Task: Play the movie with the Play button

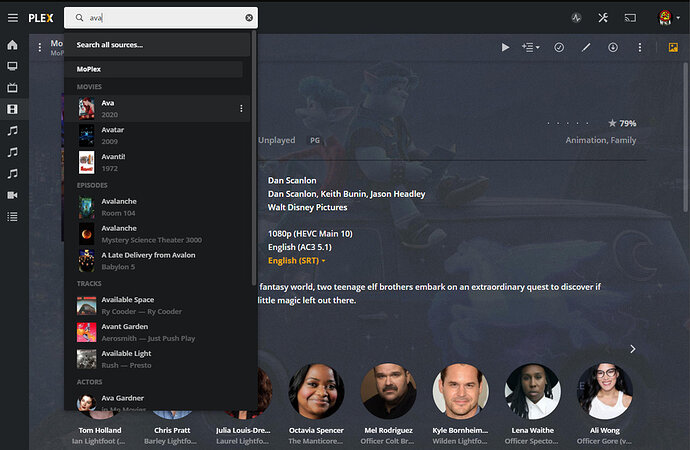Action: click(505, 47)
